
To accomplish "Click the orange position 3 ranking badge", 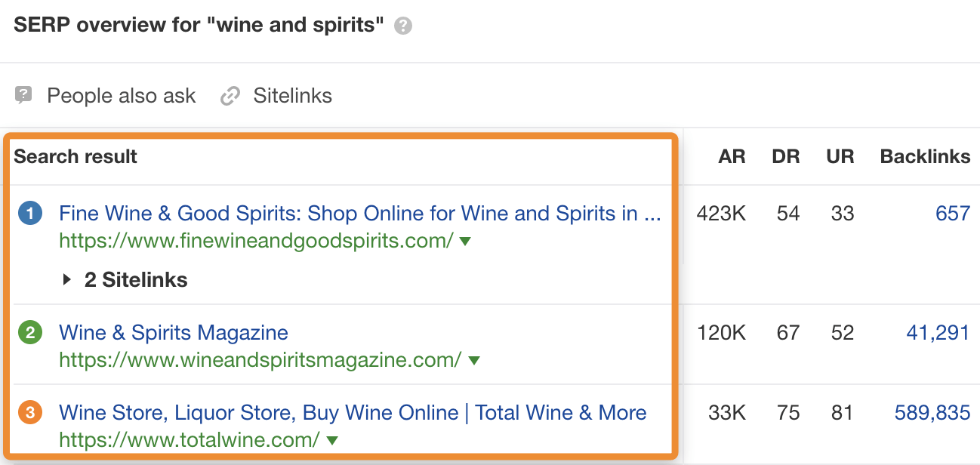I will [x=29, y=412].
